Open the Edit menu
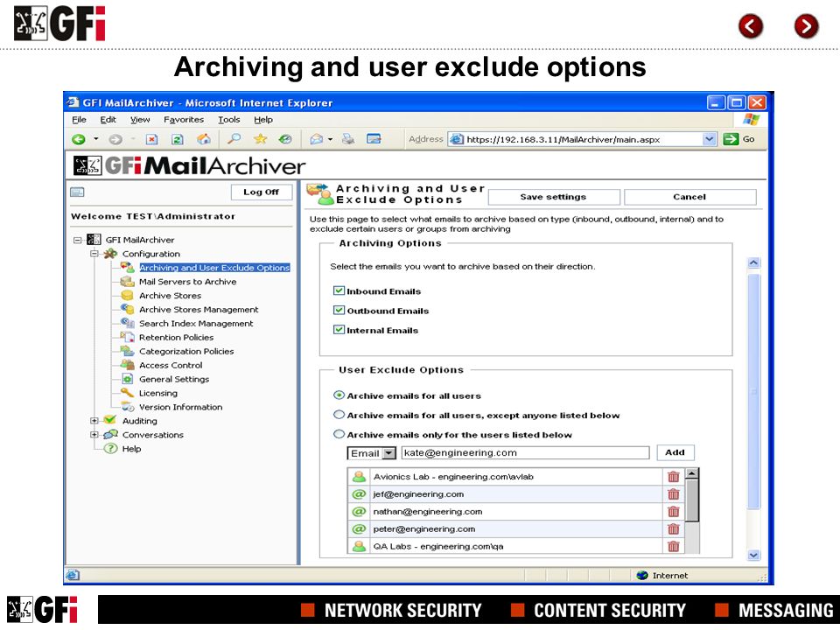This screenshot has height=630, width=840. (x=108, y=120)
